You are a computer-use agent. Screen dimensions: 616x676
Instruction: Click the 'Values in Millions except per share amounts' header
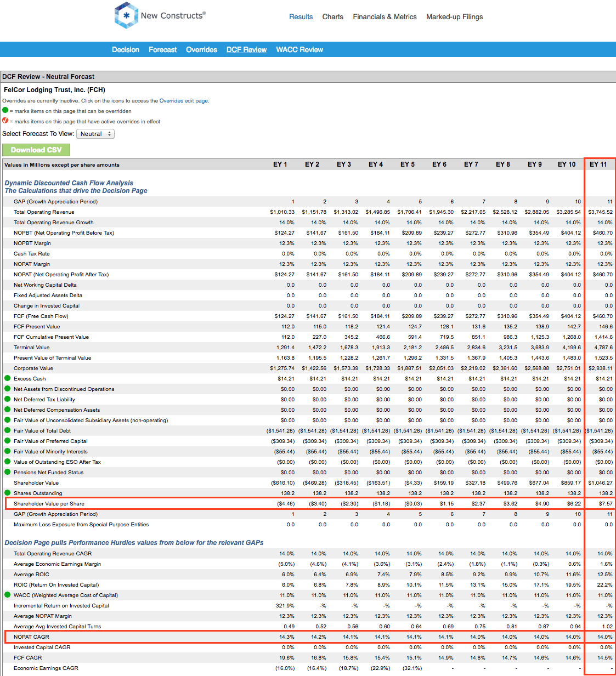click(x=62, y=165)
